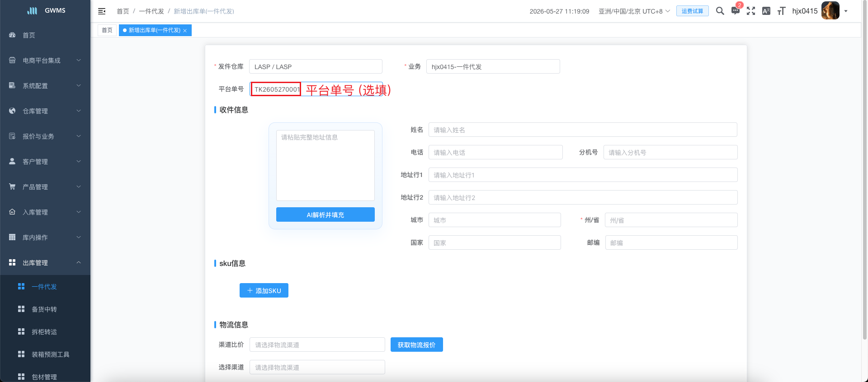This screenshot has height=382, width=868.
Task: Click 首页 breadcrumb link
Action: click(123, 11)
